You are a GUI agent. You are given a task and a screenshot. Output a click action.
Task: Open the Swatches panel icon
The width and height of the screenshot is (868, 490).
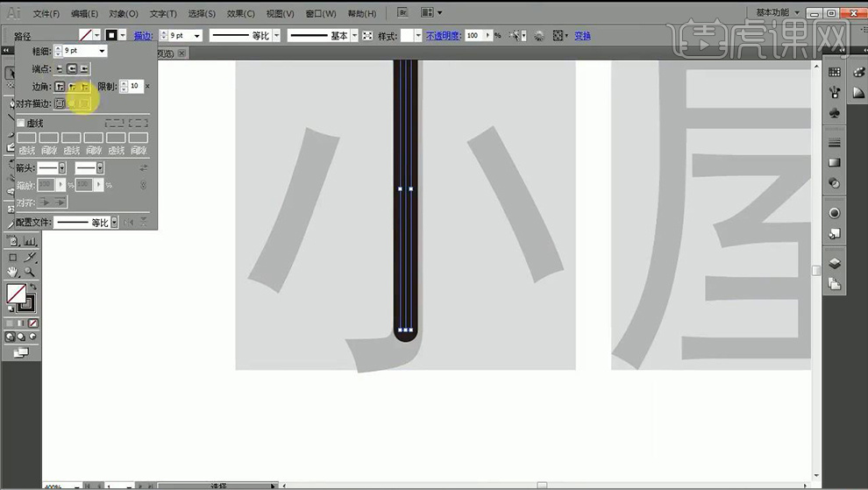(834, 73)
